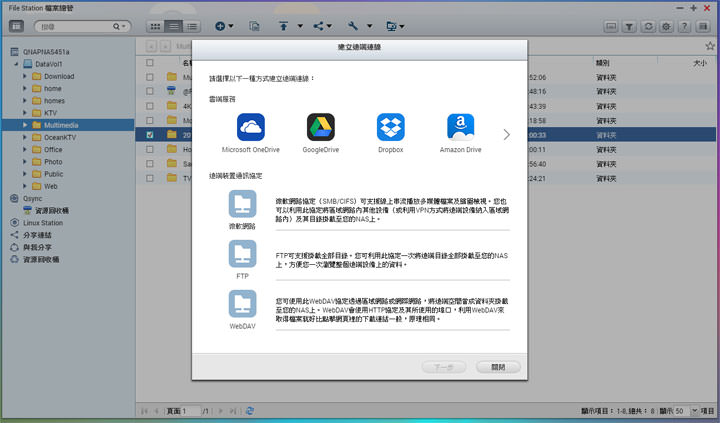Choose the WebDAV connection icon
The image size is (720, 423).
[242, 304]
